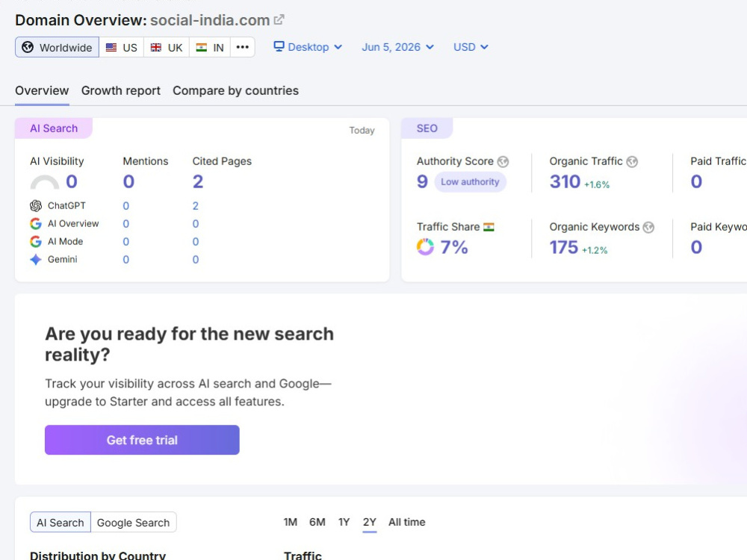Click the UK flag icon
747x560 pixels.
click(156, 48)
